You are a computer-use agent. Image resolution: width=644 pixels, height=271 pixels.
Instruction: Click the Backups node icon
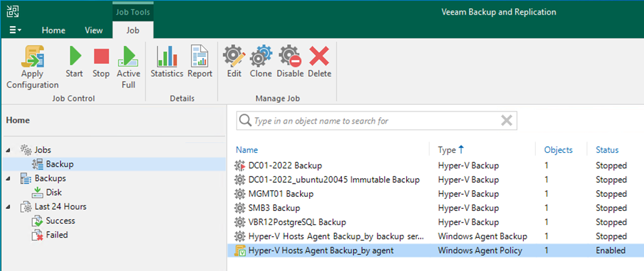25,179
